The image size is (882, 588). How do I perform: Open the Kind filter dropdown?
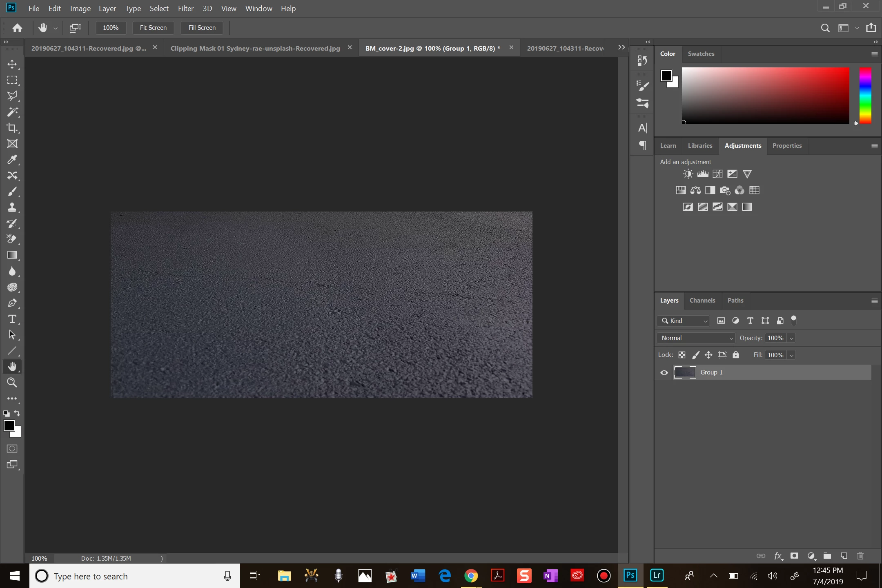coord(684,321)
